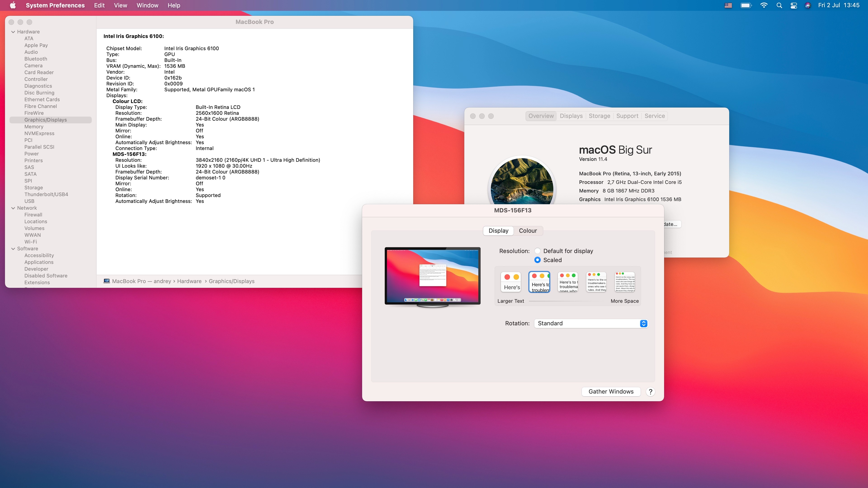Screen dimensions: 868x488
Task: Select the Scaled resolution radio button
Action: click(x=538, y=260)
